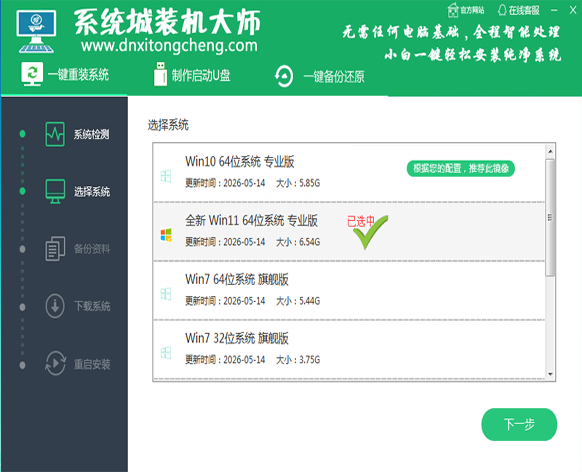
Task: Select the 系统检测 step label
Action: [91, 134]
